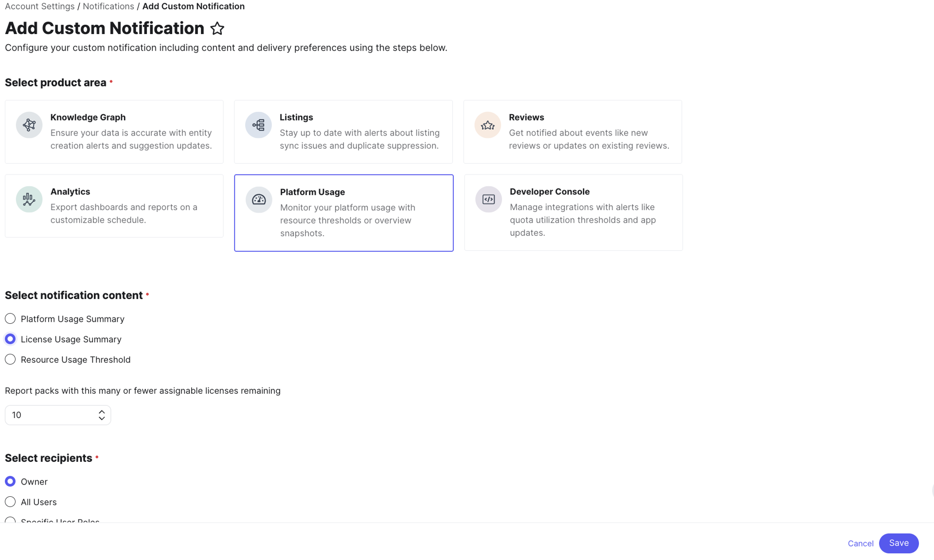Click the Save button

click(x=898, y=543)
